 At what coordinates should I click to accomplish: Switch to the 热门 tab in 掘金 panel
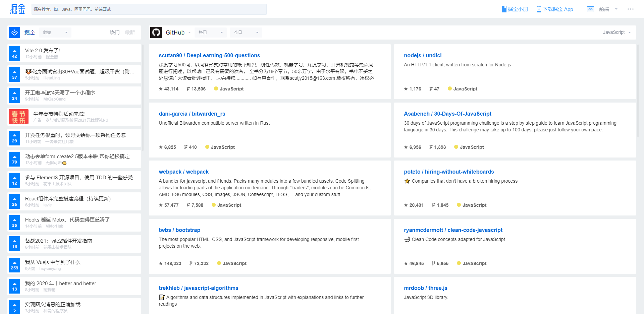(x=114, y=33)
